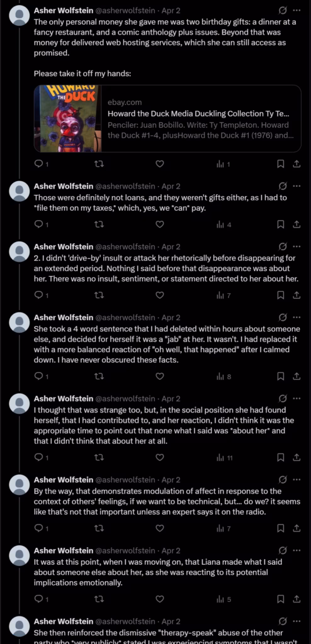The width and height of the screenshot is (311, 644).
Task: Open Grok icon on the Liana tweet
Action: point(283,550)
